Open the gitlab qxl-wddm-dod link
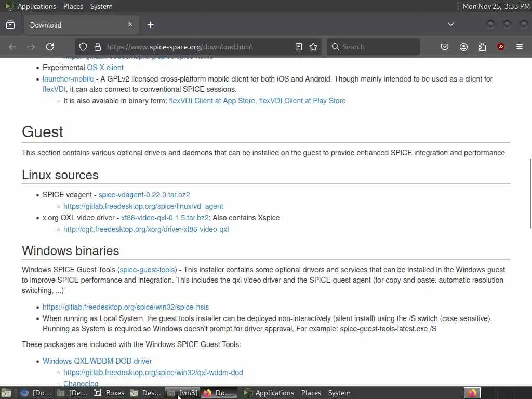The height and width of the screenshot is (399, 532). (x=153, y=373)
